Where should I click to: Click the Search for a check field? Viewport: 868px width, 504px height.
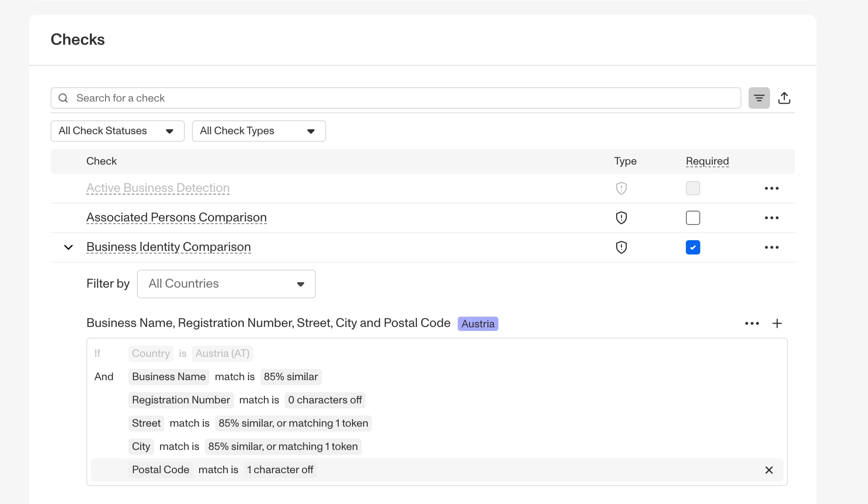point(396,98)
